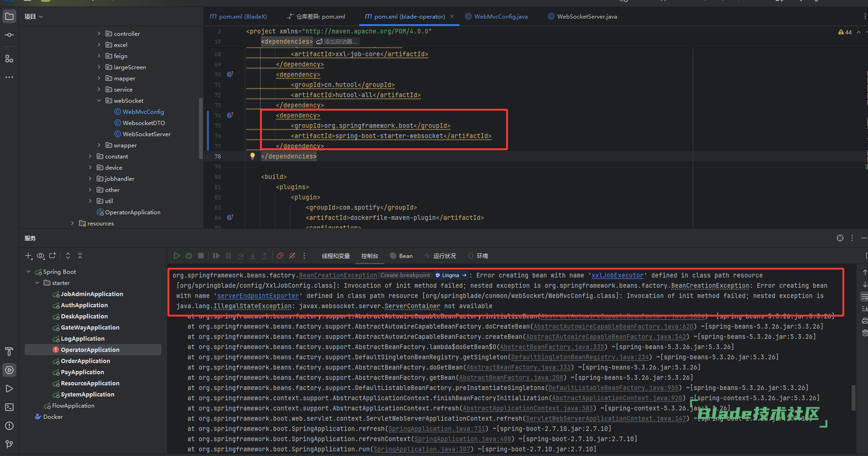The width and height of the screenshot is (868, 456).
Task: Click 添加启动器 hint next to dependencies
Action: [x=336, y=42]
